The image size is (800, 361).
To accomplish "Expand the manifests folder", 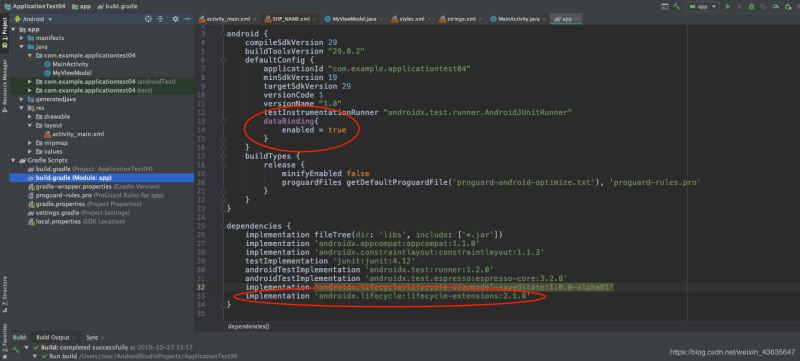I will point(22,38).
